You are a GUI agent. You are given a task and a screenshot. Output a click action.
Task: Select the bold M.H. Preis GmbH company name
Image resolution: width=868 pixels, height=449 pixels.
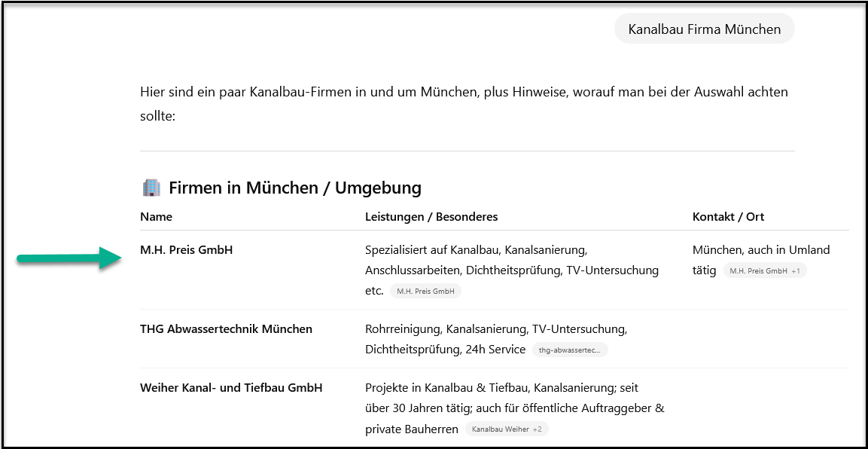pyautogui.click(x=186, y=250)
